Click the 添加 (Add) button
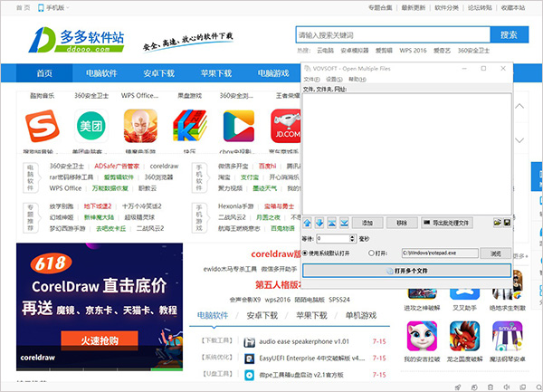Image resolution: width=543 pixels, height=392 pixels. tap(367, 223)
